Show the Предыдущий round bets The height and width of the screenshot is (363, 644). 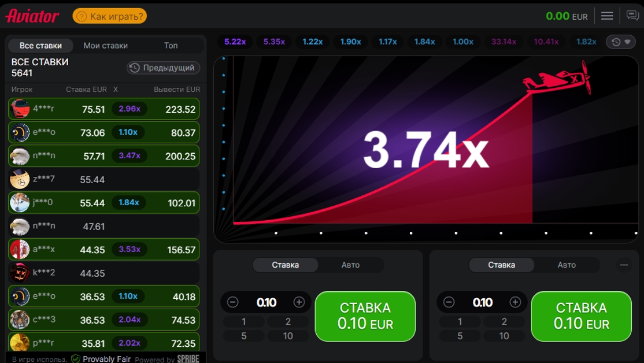(x=163, y=68)
